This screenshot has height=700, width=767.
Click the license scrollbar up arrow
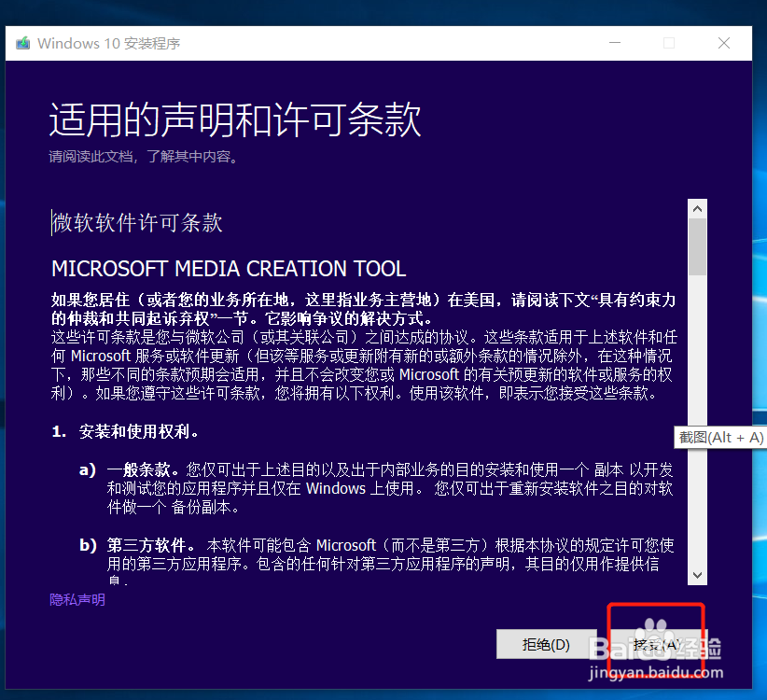pyautogui.click(x=698, y=209)
